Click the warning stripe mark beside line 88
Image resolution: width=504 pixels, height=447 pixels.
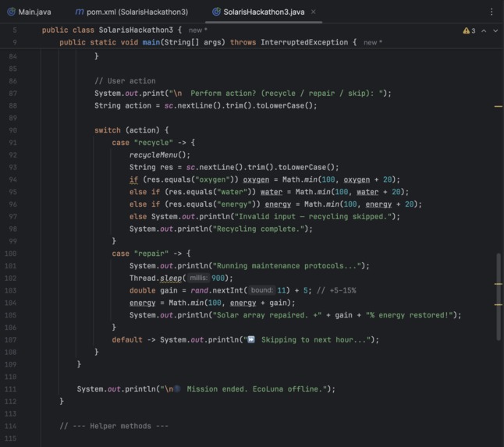pyautogui.click(x=499, y=106)
